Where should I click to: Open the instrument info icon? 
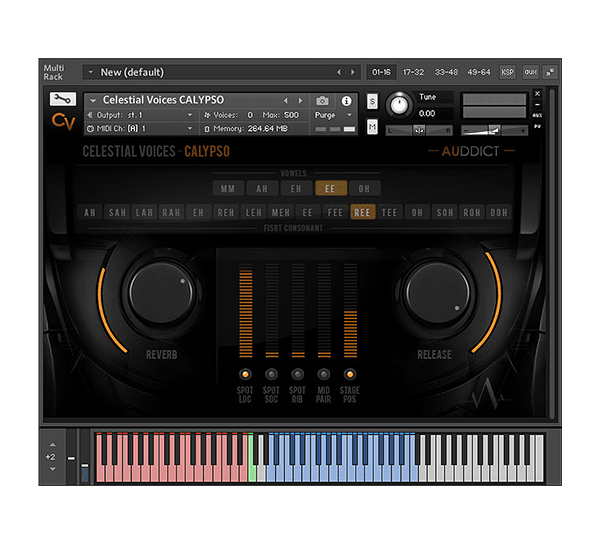pyautogui.click(x=346, y=101)
